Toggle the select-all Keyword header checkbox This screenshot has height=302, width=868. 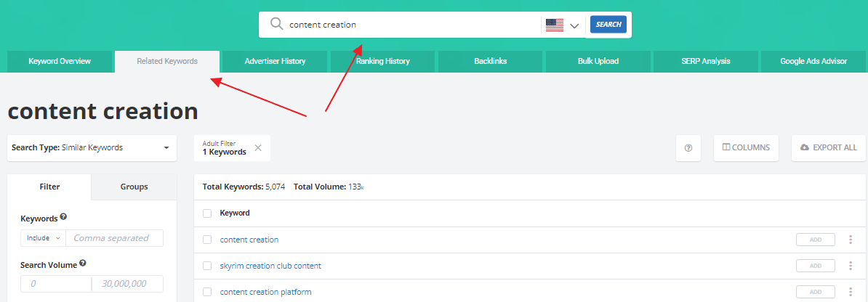(x=207, y=213)
